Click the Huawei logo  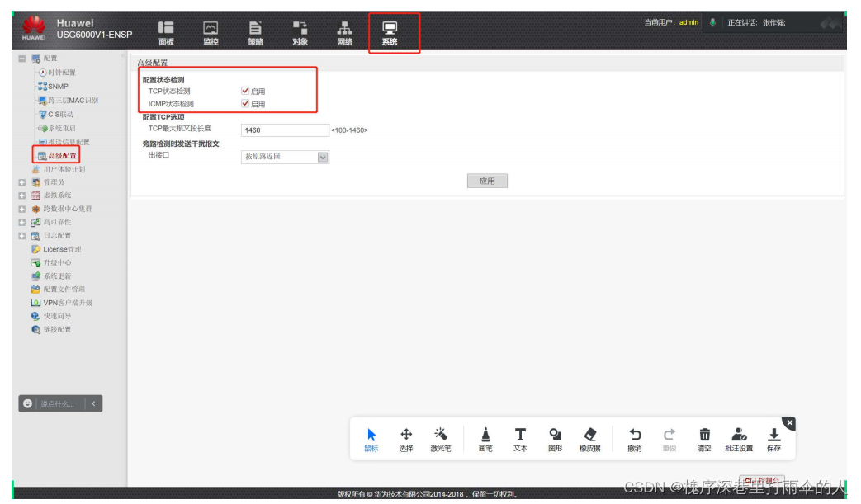pyautogui.click(x=34, y=28)
